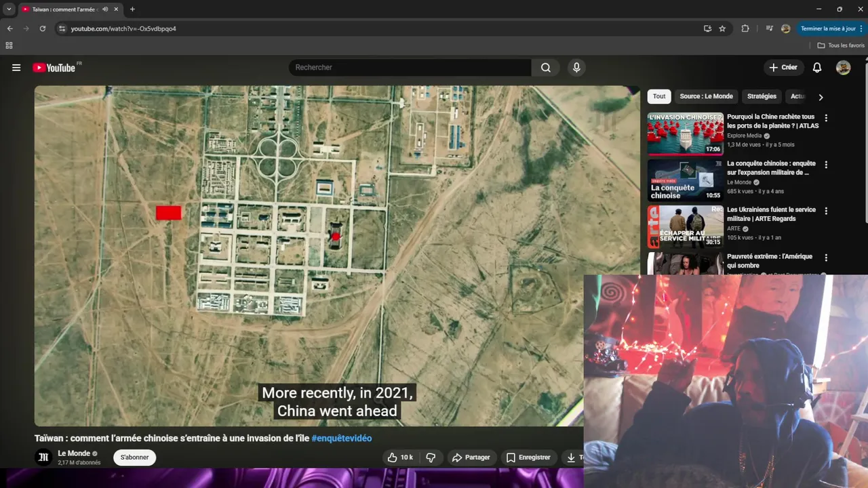Close the Taïwan YouTube tab
The width and height of the screenshot is (868, 488).
[116, 9]
